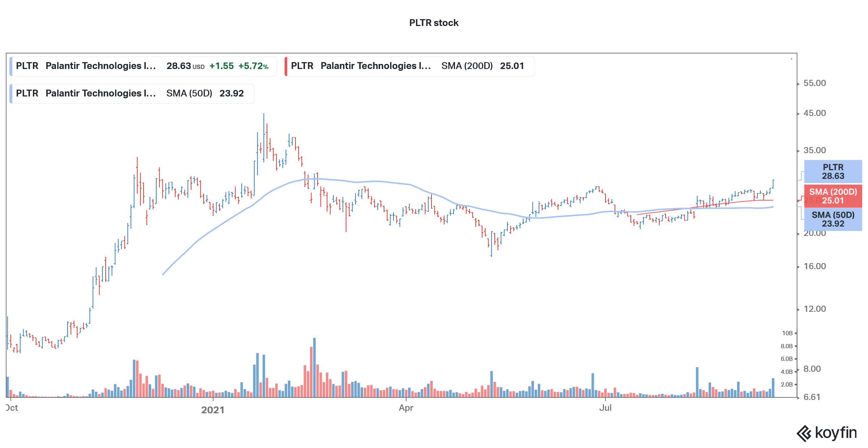
Task: Click the 2.0B volume axis label
Action: coord(787,384)
